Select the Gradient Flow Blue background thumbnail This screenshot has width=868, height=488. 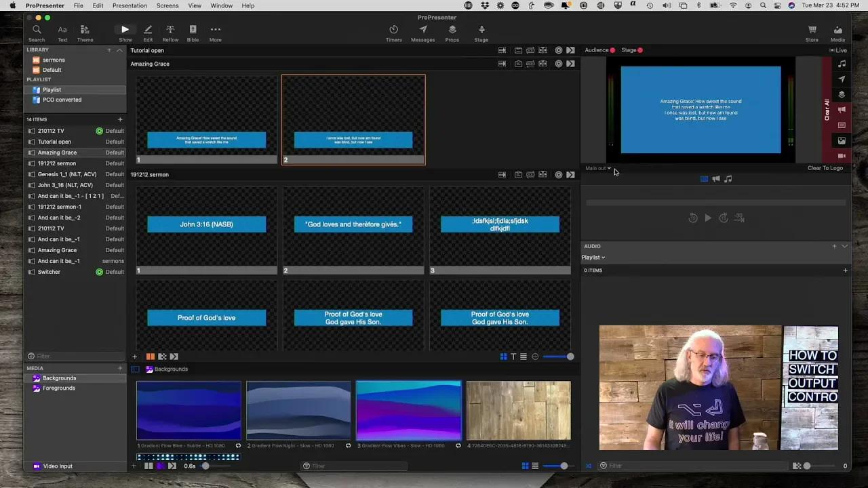pyautogui.click(x=189, y=410)
